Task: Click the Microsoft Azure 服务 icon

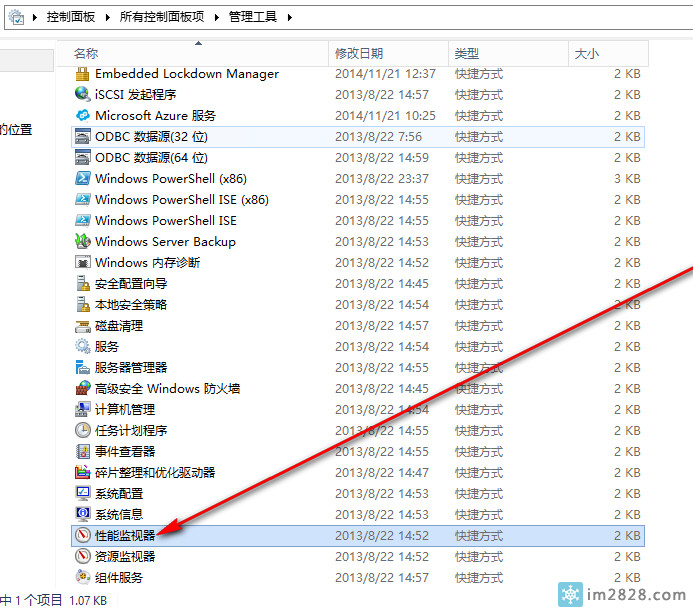Action: point(82,115)
